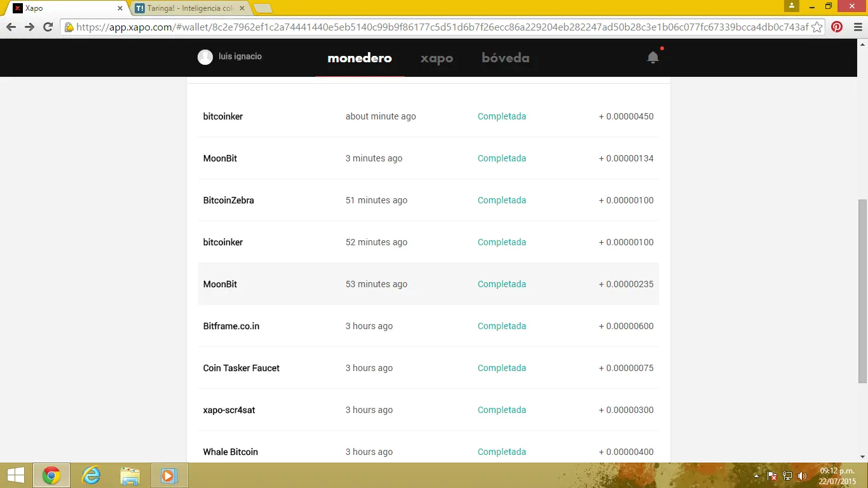
Task: Select the MoonBit 53 minutes ago row
Action: (428, 284)
